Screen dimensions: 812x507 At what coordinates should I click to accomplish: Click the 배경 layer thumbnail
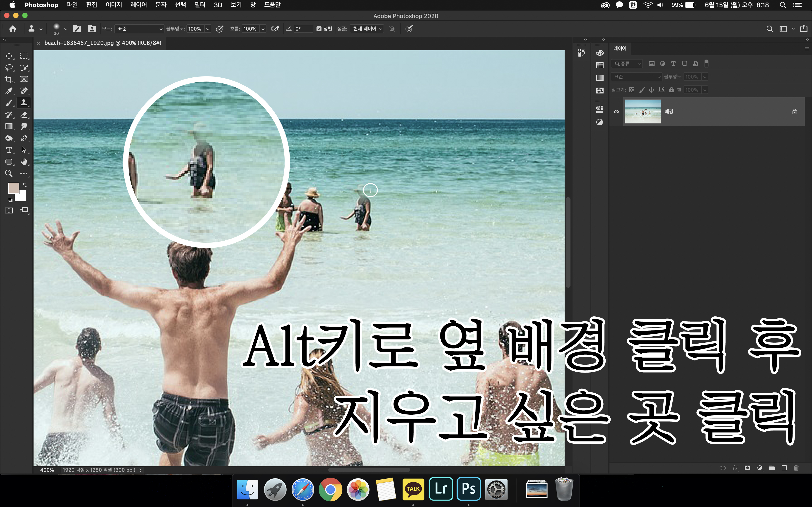[x=643, y=112]
